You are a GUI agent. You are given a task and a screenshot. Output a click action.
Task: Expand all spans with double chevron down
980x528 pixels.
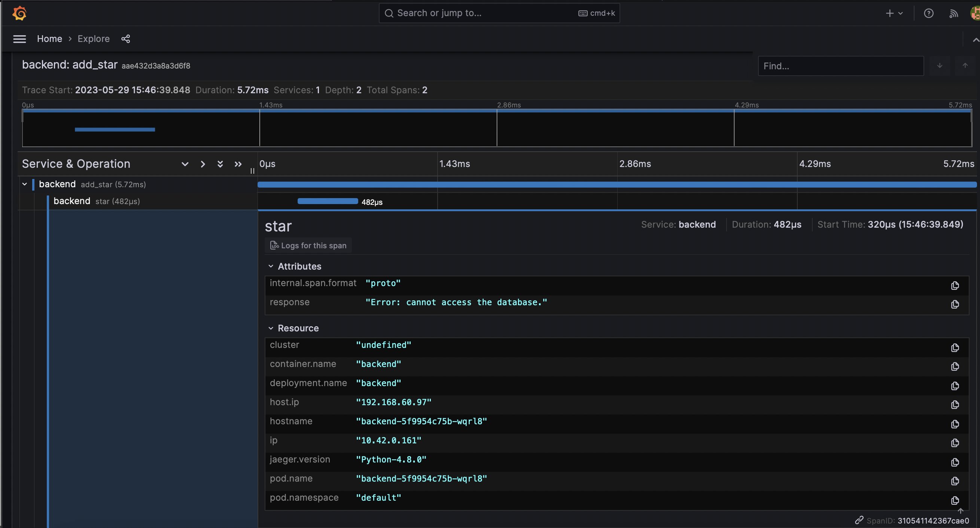220,164
